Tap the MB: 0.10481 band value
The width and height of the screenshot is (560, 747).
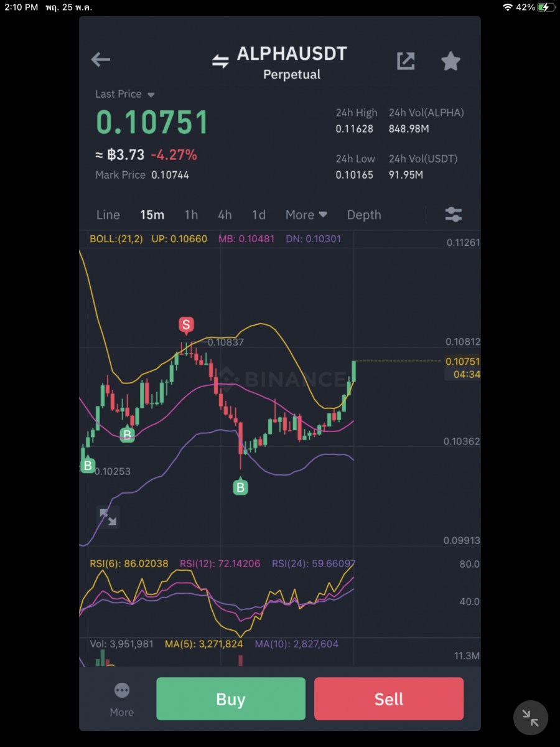[246, 238]
